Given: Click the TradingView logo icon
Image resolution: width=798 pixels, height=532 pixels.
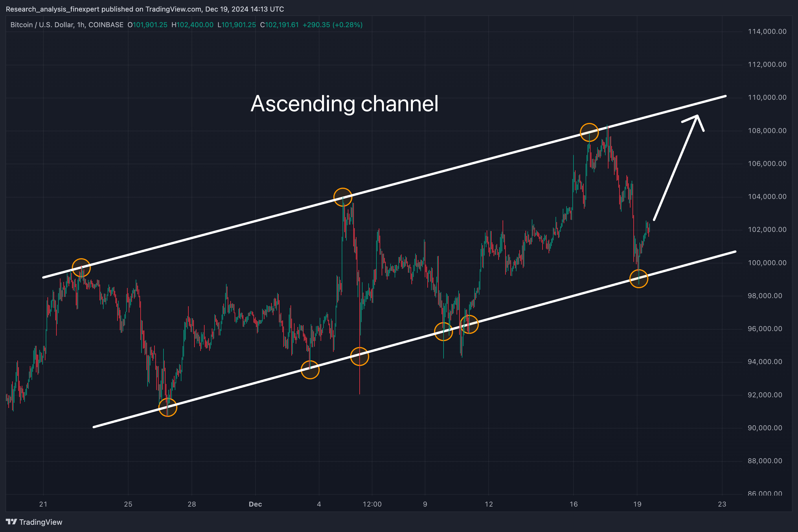Looking at the screenshot, I should coord(11,522).
